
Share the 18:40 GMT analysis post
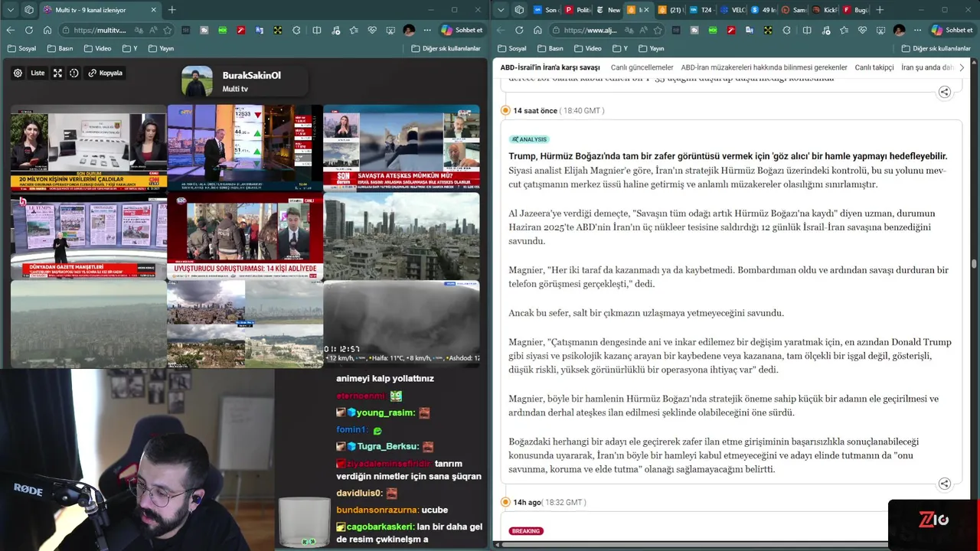point(944,484)
